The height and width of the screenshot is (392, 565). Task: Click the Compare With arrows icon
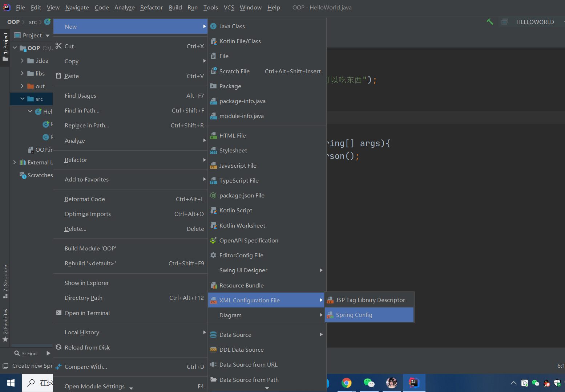[58, 367]
